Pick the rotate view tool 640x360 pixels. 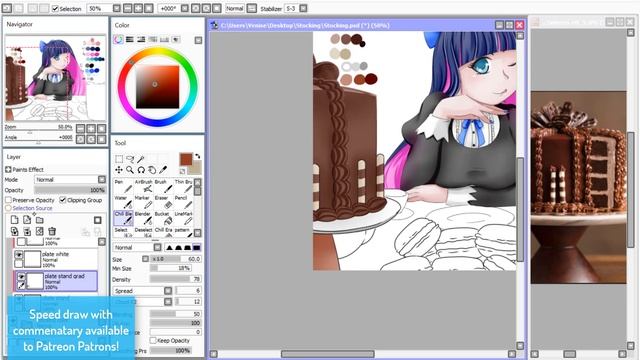tap(141, 170)
